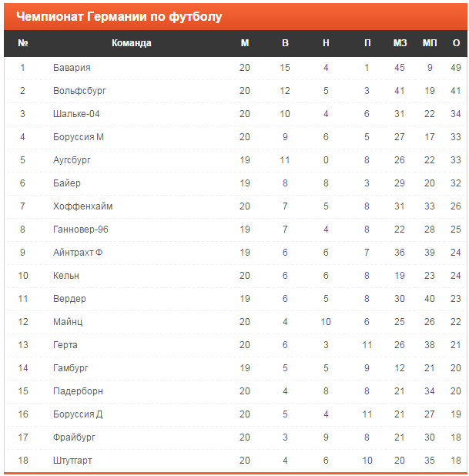Screen dimensions: 469x476
Task: Click on Падерборн team name
Action: [x=78, y=391]
